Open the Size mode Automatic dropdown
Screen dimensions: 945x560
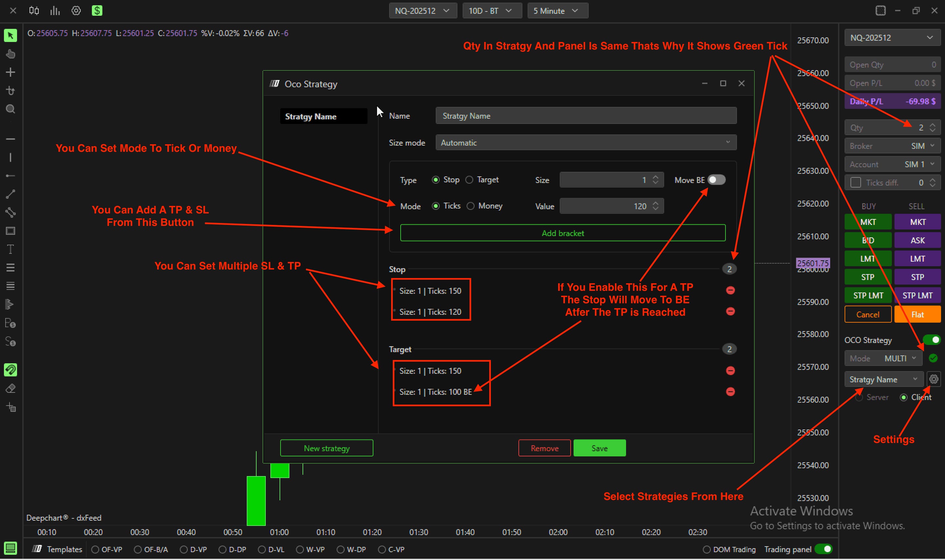tap(586, 142)
